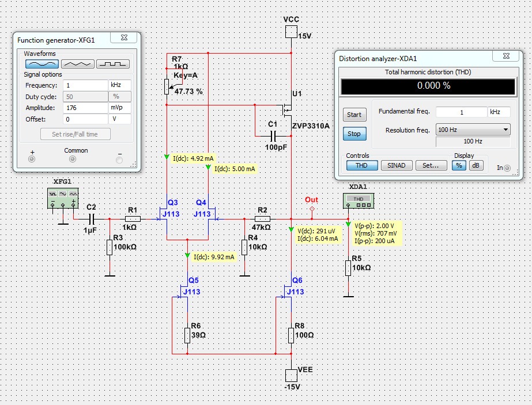Click the function generator minus terminal
The image size is (532, 405).
(119, 160)
